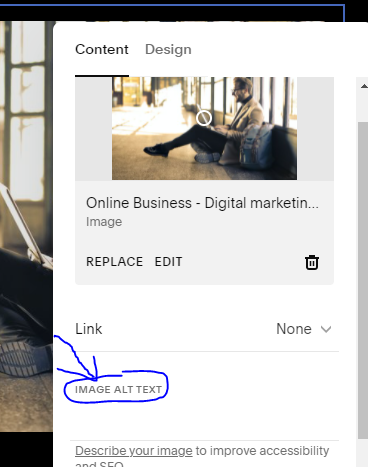The image size is (368, 467).
Task: Delete the image with trash icon
Action: [312, 262]
